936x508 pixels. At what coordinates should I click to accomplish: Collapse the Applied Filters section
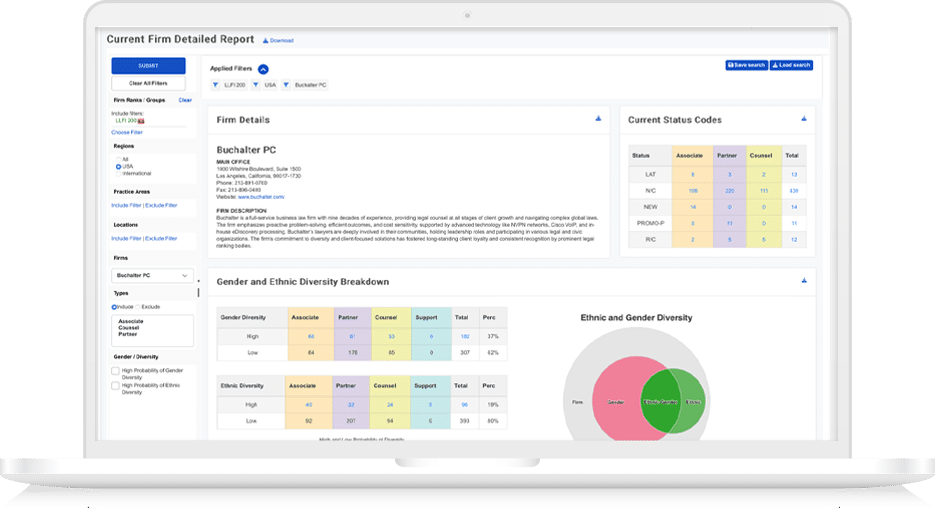pyautogui.click(x=263, y=69)
